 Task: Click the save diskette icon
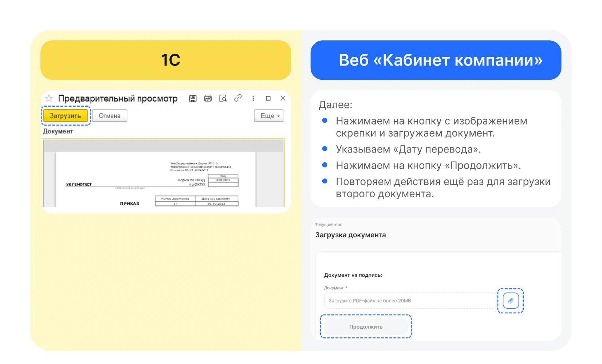pyautogui.click(x=193, y=98)
